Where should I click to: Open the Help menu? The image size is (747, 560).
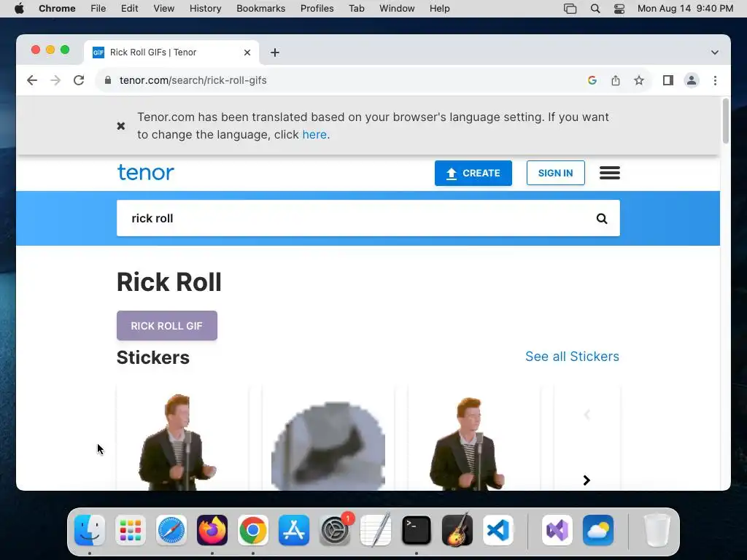pyautogui.click(x=439, y=9)
